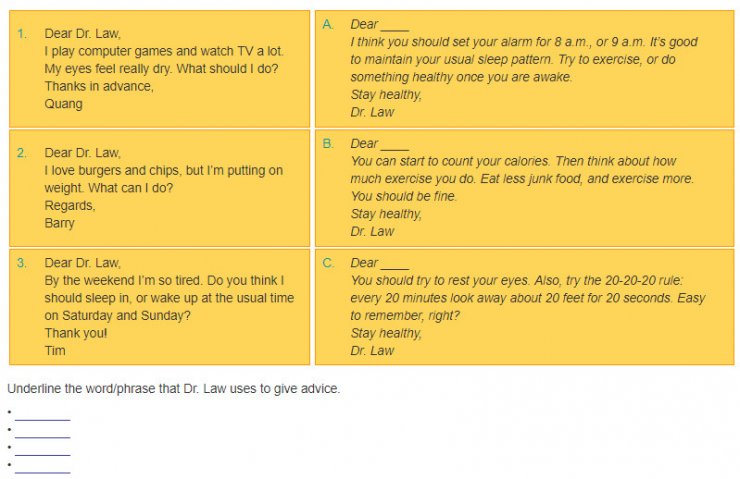Click the first answer blank line
The width and height of the screenshot is (740, 479).
42,420
